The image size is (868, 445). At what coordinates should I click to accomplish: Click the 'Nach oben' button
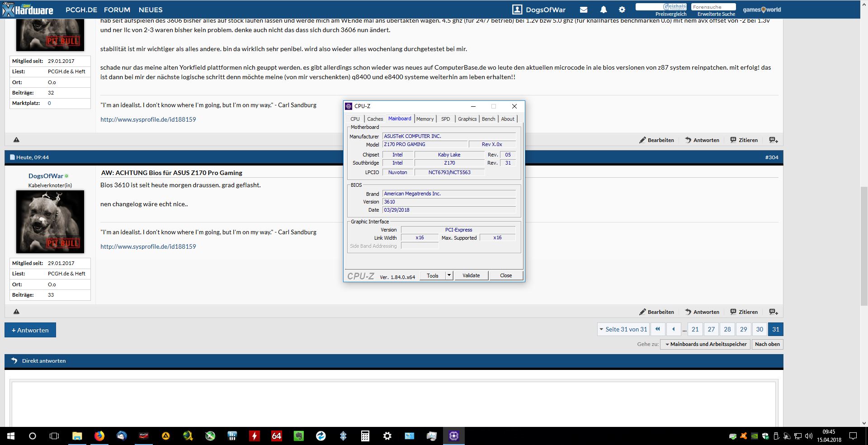pos(767,344)
